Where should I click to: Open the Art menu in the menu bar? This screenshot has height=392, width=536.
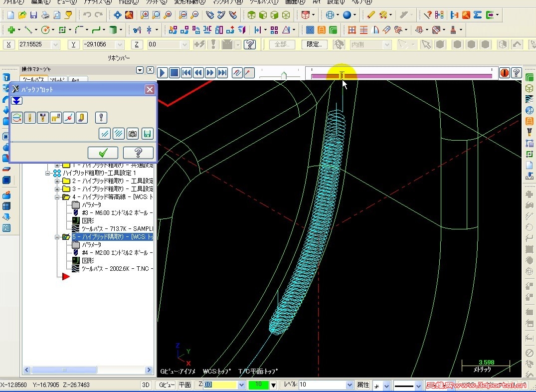tap(316, 2)
